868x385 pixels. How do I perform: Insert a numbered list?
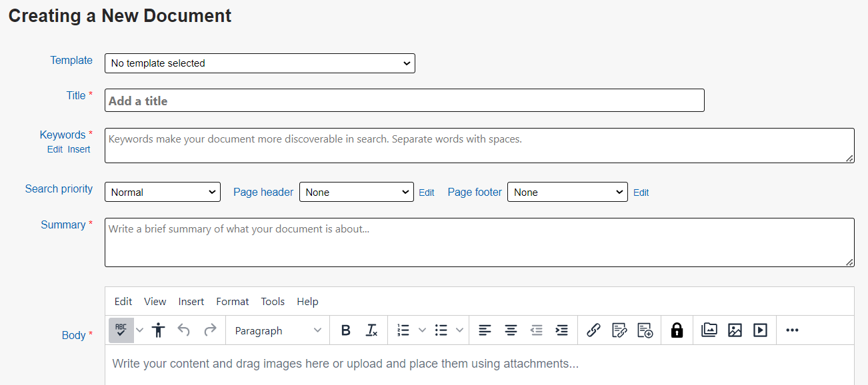(403, 330)
